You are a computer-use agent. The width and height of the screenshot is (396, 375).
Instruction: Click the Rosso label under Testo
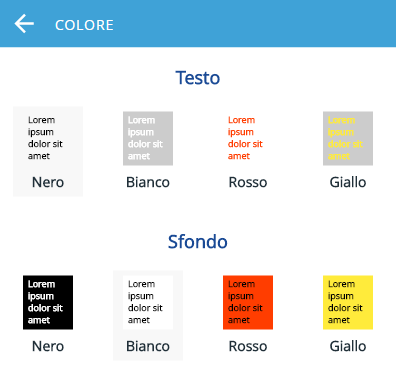click(x=248, y=182)
